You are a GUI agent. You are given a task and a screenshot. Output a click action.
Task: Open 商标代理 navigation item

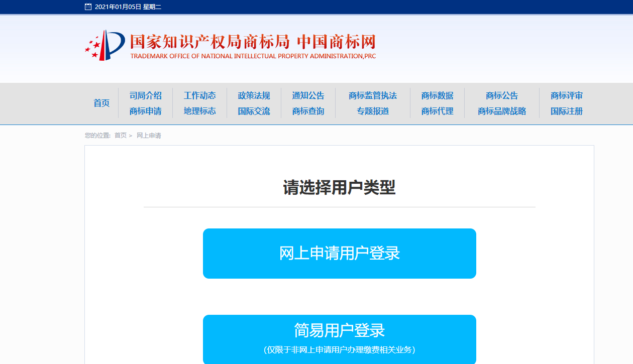[437, 111]
